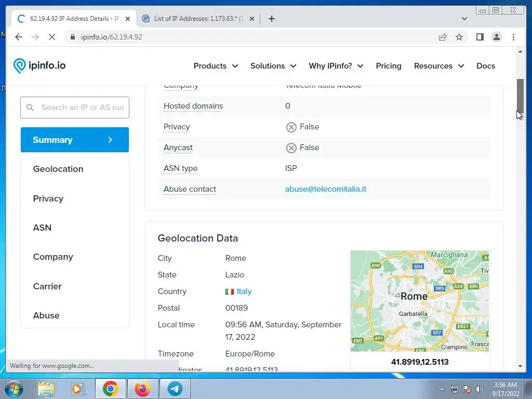Jump to the Carrier section
Viewport: 532px width, 399px height.
click(x=47, y=286)
